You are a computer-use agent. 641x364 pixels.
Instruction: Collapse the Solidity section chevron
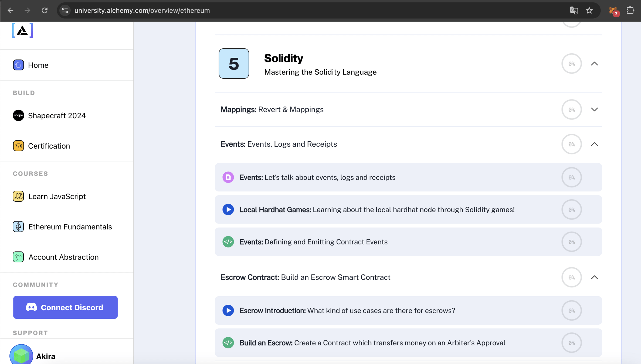[x=594, y=64]
